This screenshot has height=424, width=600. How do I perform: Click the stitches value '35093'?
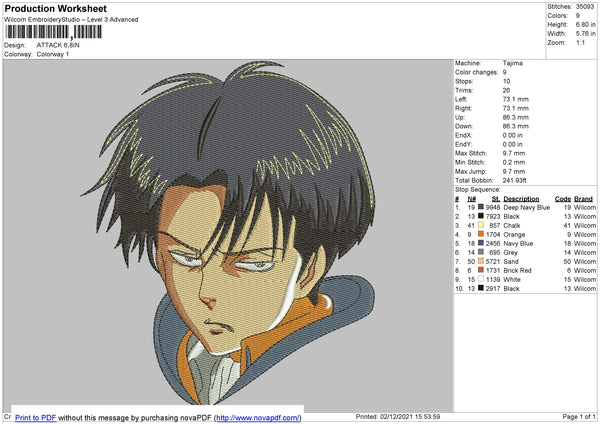pyautogui.click(x=585, y=7)
